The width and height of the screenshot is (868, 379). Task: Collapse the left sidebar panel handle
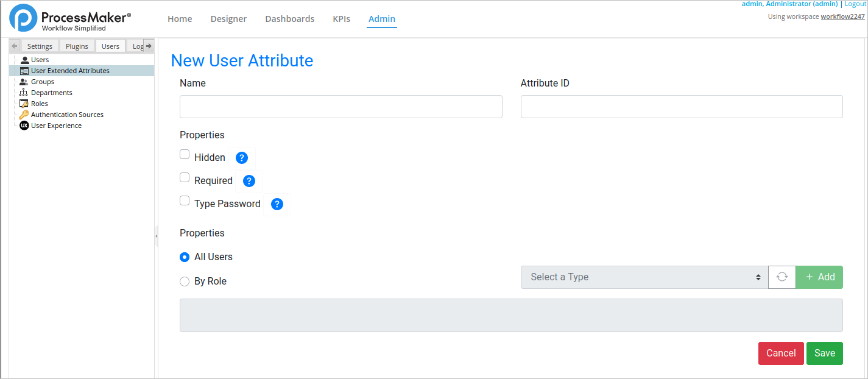click(x=156, y=236)
